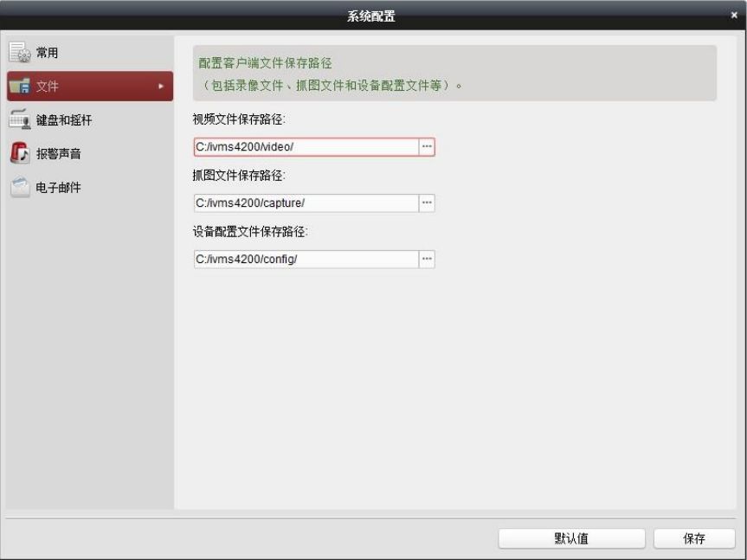Viewport: 747px width, 560px height.
Task: Click the 键盘和摇杆 keyboard icon
Action: (x=20, y=119)
